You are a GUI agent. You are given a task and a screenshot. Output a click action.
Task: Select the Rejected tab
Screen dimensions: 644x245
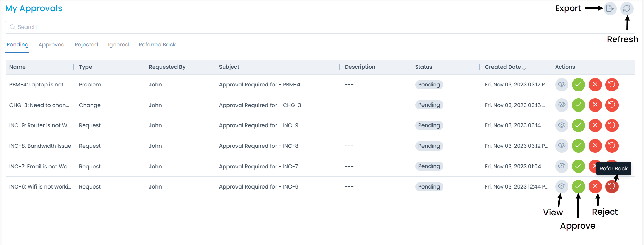click(86, 44)
